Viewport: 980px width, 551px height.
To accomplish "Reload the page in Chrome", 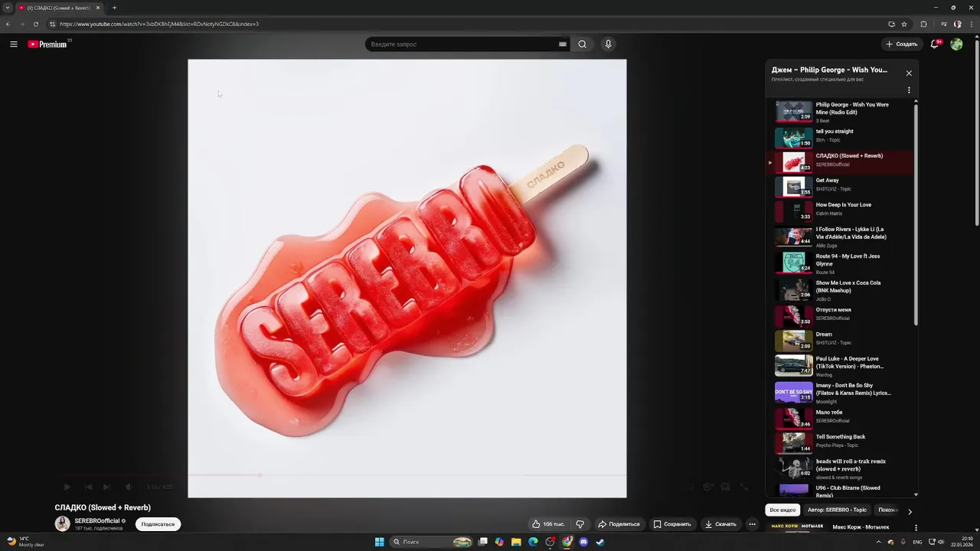I will (35, 24).
